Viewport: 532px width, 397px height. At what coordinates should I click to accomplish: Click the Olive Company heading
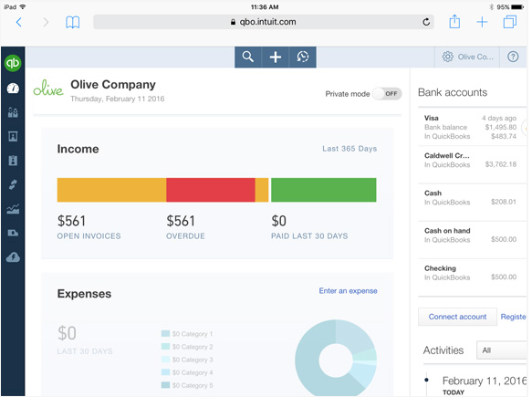113,85
